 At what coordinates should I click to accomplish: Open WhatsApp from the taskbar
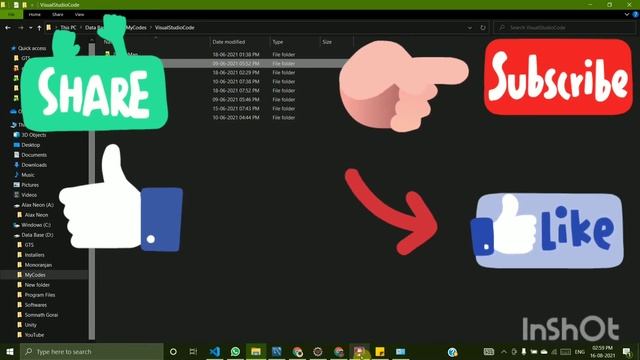tap(236, 351)
